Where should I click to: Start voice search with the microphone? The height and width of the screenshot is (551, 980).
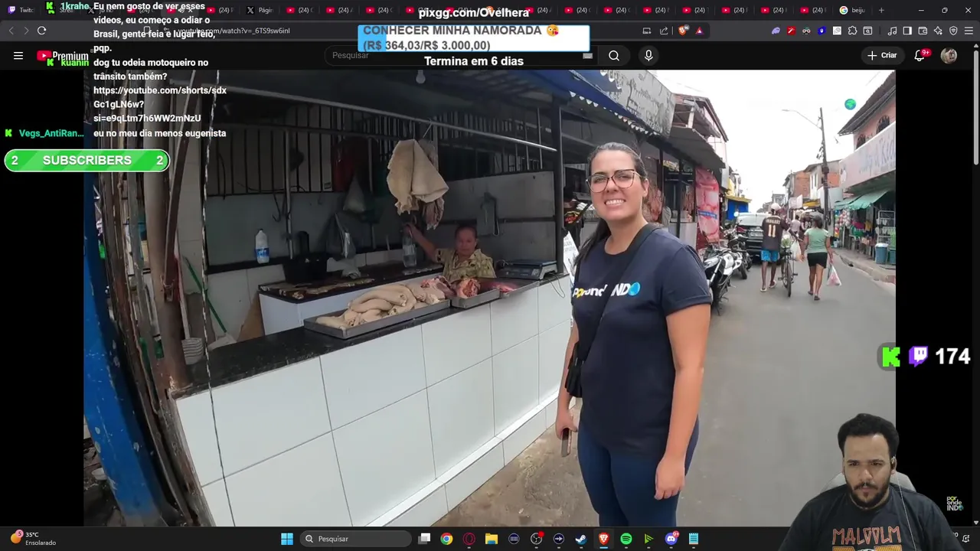648,55
